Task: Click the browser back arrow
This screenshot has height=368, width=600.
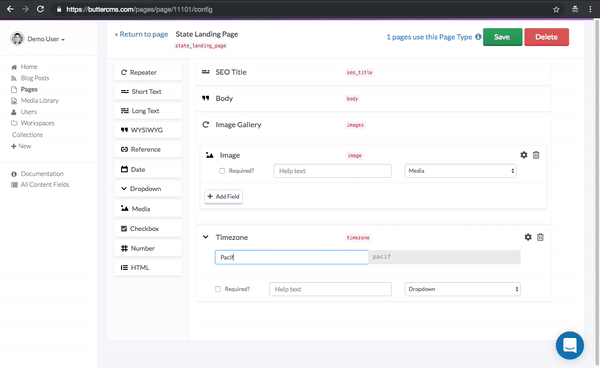Action: tap(10, 9)
